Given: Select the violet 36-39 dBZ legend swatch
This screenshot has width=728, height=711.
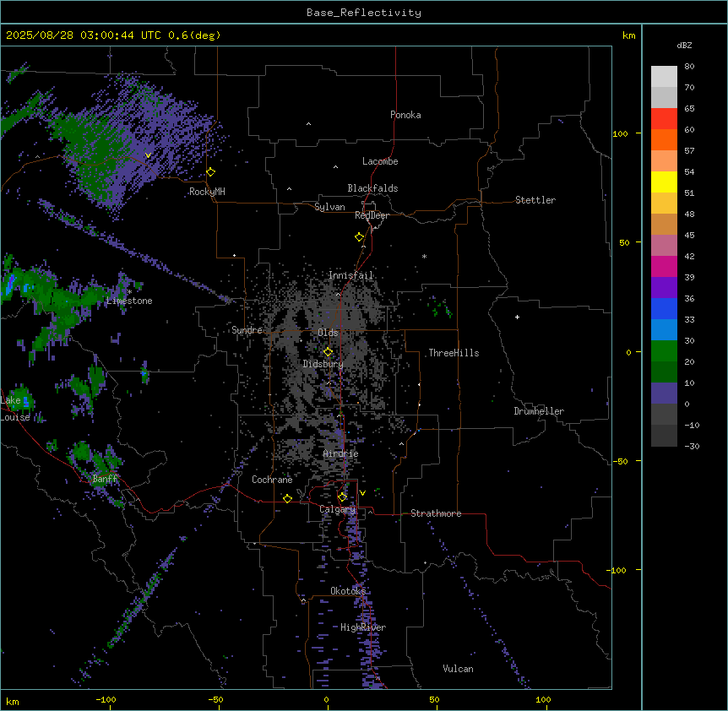Looking at the screenshot, I should point(664,287).
